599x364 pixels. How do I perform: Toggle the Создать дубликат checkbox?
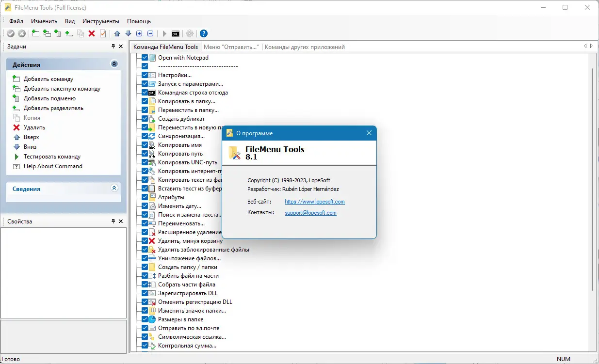coord(145,119)
